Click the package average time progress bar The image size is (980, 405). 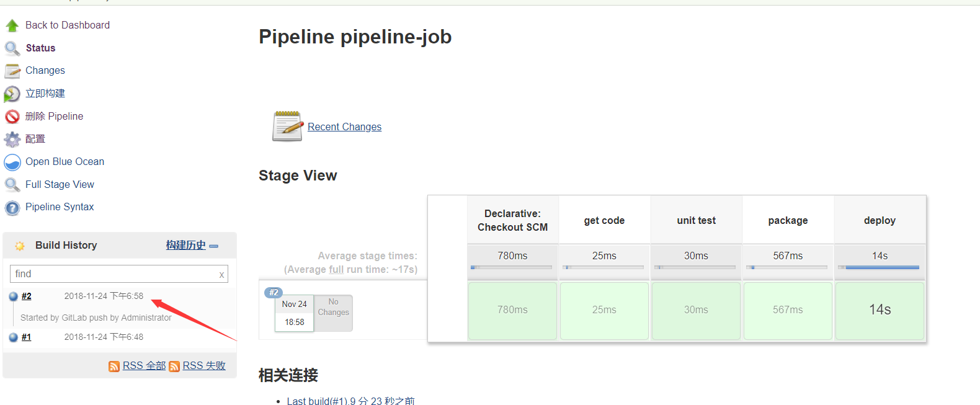click(787, 267)
